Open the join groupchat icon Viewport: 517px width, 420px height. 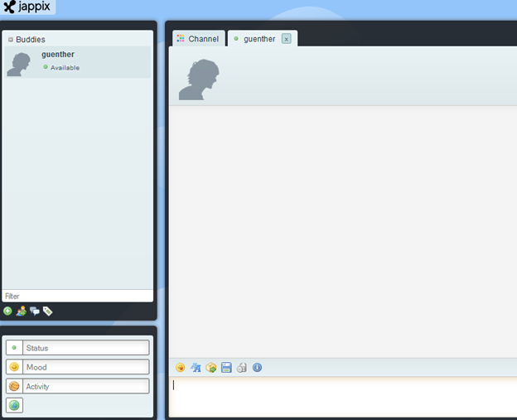(x=21, y=311)
